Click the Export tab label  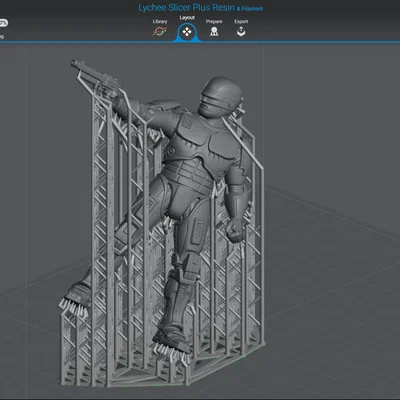point(241,21)
